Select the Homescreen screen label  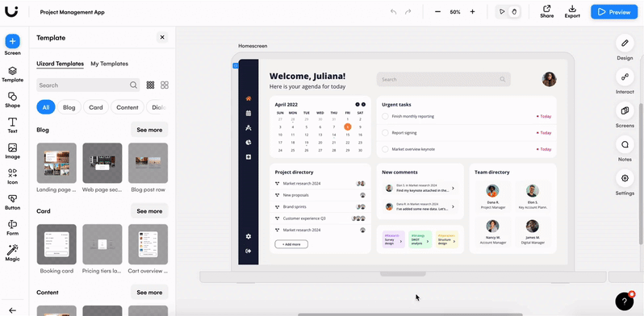(253, 46)
